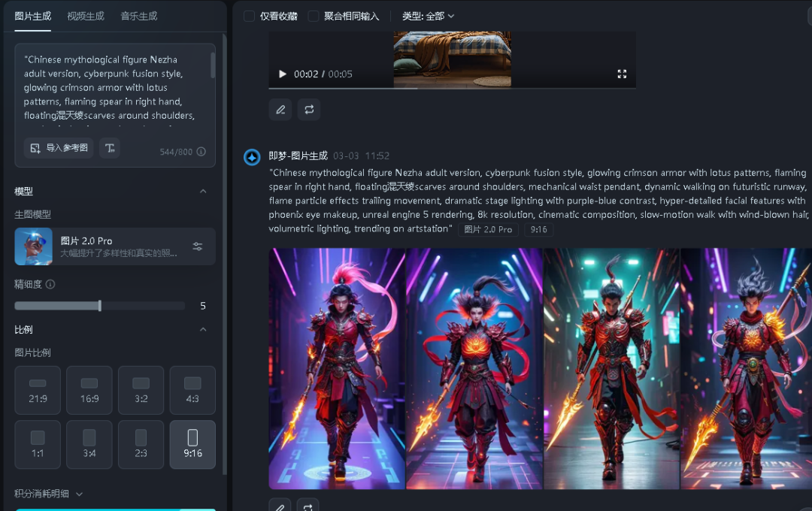Viewport: 812px width, 511px height.
Task: Click the info icon beside 544/800
Action: pyautogui.click(x=201, y=152)
